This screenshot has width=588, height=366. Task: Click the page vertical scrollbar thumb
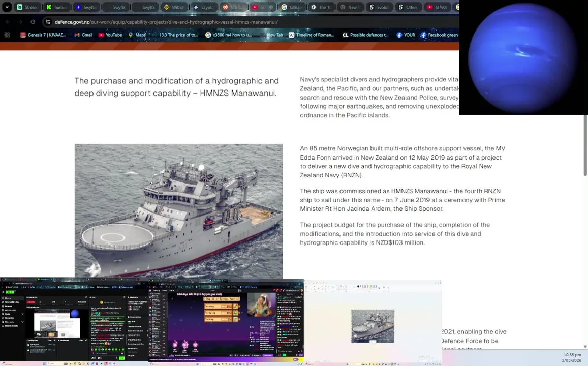pos(585,145)
